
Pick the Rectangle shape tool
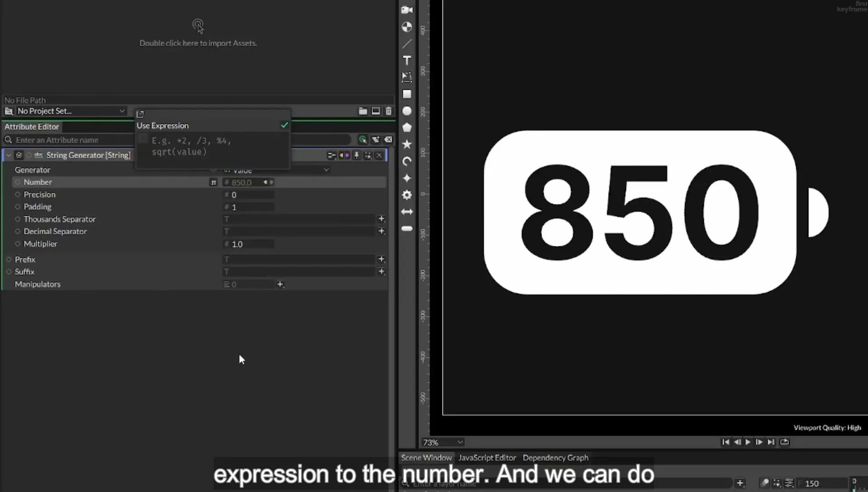pyautogui.click(x=407, y=94)
